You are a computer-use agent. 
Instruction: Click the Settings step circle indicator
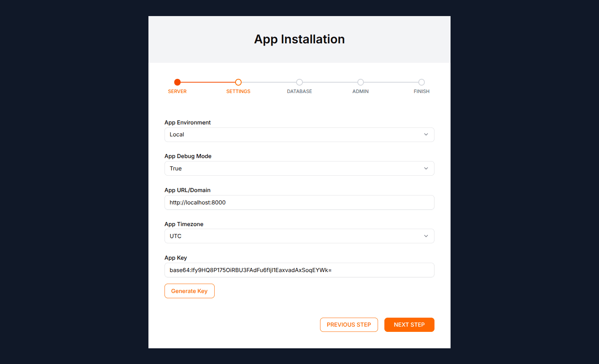click(x=238, y=82)
